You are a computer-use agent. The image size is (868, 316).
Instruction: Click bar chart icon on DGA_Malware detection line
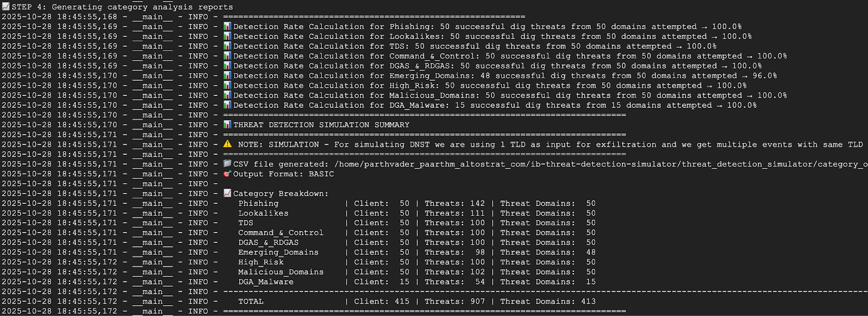(227, 105)
